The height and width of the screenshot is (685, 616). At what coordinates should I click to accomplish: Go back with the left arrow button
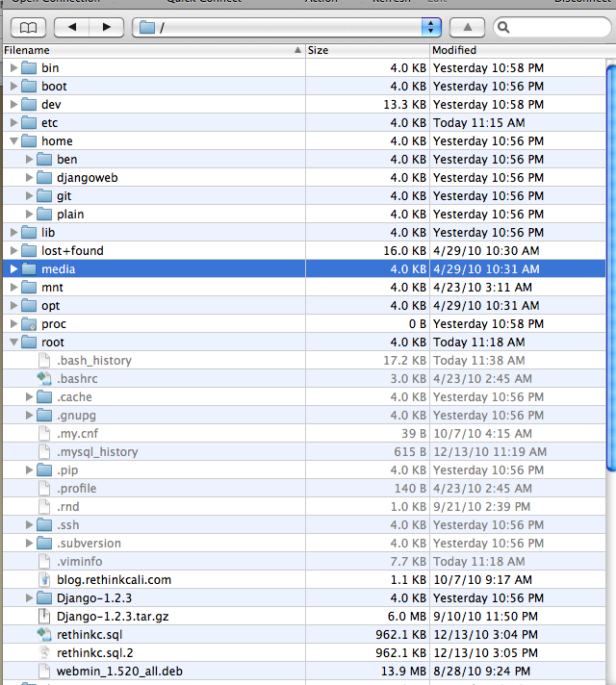[73, 27]
